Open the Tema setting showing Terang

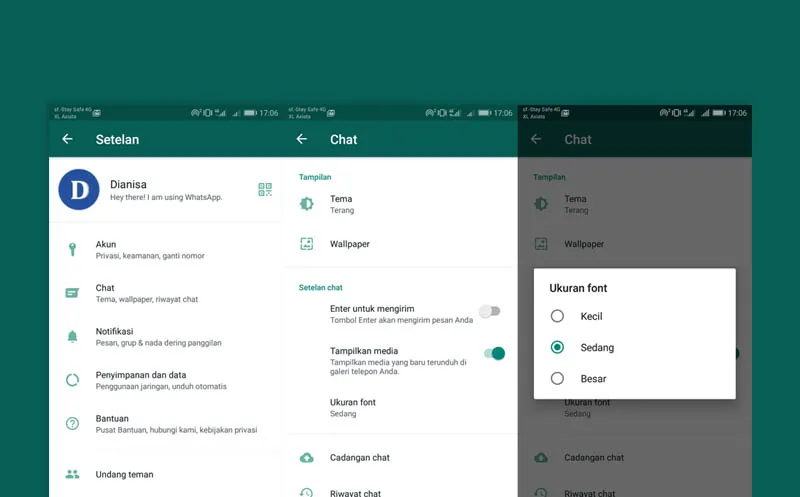click(342, 204)
